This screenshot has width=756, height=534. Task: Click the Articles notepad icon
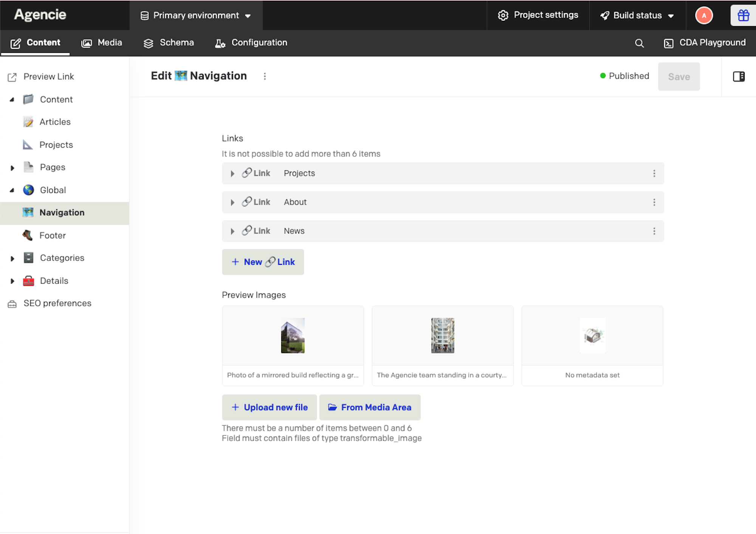coord(28,122)
